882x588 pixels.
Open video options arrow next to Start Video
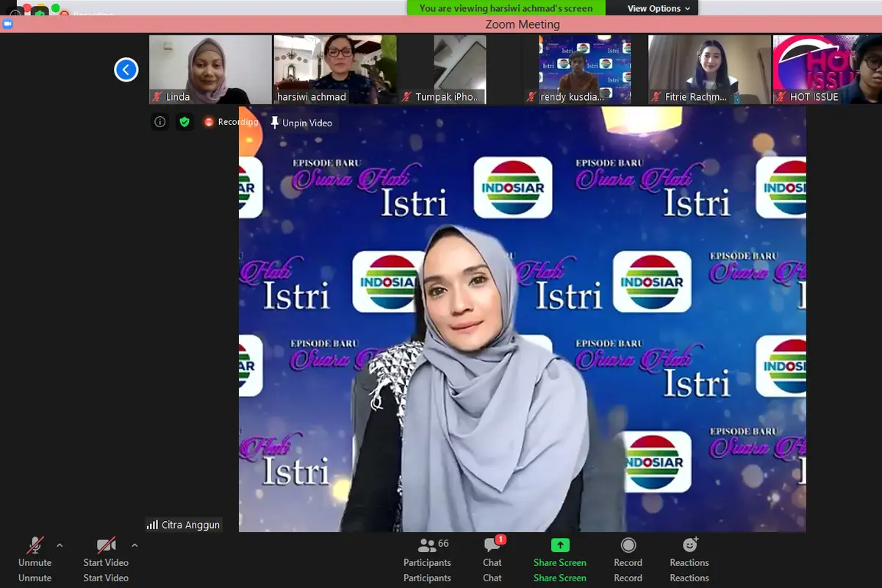coord(135,545)
